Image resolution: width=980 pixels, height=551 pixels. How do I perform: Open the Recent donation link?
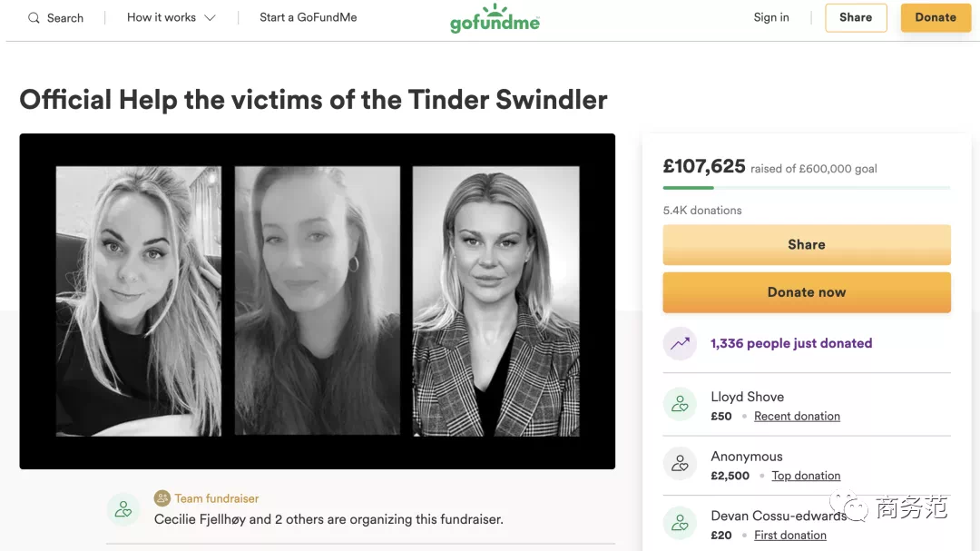(797, 417)
